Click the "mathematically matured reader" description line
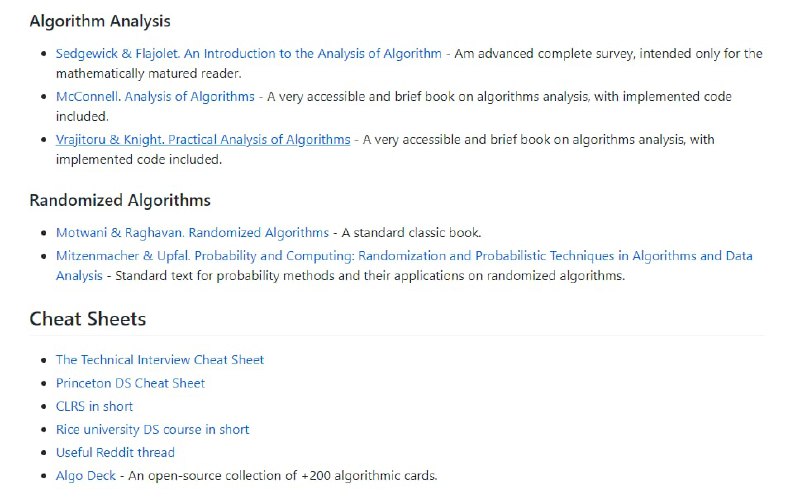 148,73
